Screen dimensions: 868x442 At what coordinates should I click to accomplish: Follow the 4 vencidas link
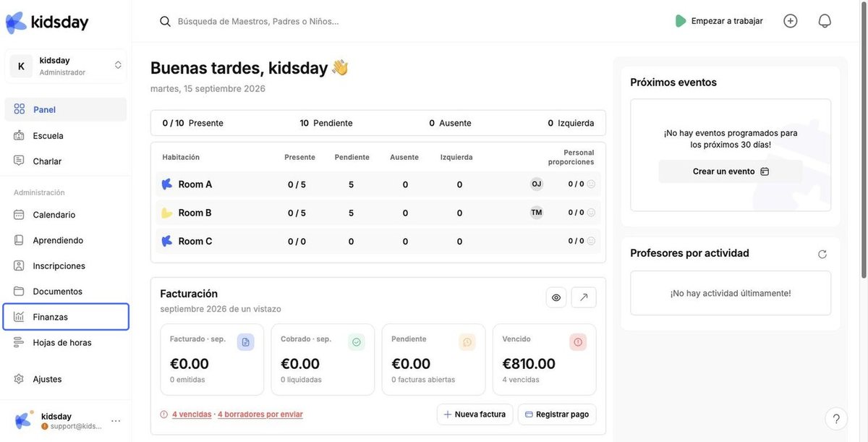(192, 415)
